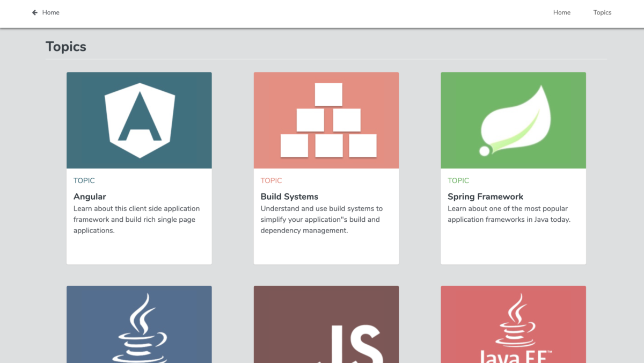Viewport: 644px width, 363px height.
Task: Click the Angular shield logo image
Action: point(139,120)
